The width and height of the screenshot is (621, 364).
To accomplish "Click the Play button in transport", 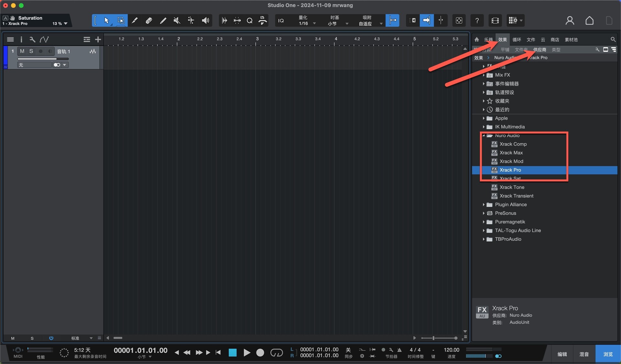I will pos(247,353).
